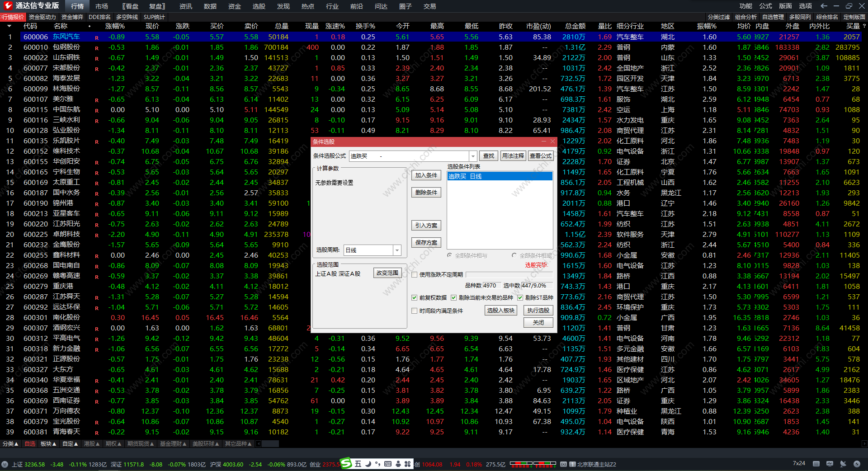Enable the 时间段内满足条件 checkbox

[x=414, y=311]
